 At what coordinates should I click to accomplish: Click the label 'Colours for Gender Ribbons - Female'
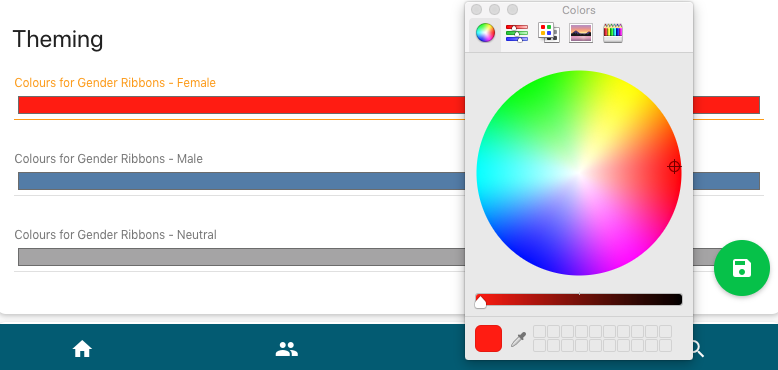[115, 83]
